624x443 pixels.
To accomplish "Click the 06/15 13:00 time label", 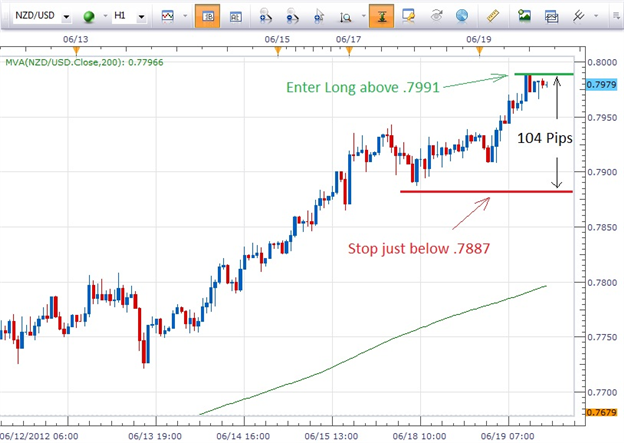I will [x=331, y=436].
